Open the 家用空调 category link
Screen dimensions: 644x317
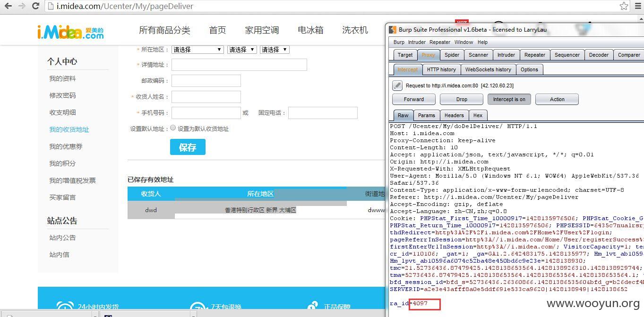point(262,30)
